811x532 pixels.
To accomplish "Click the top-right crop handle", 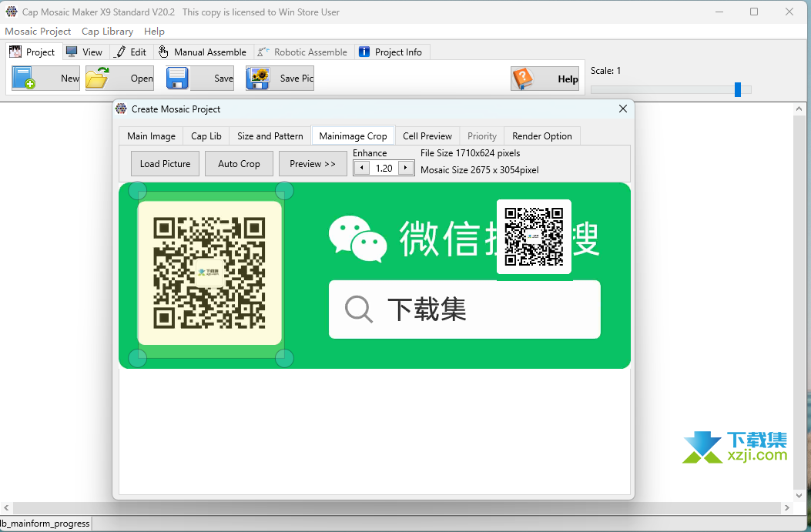I will 284,191.
